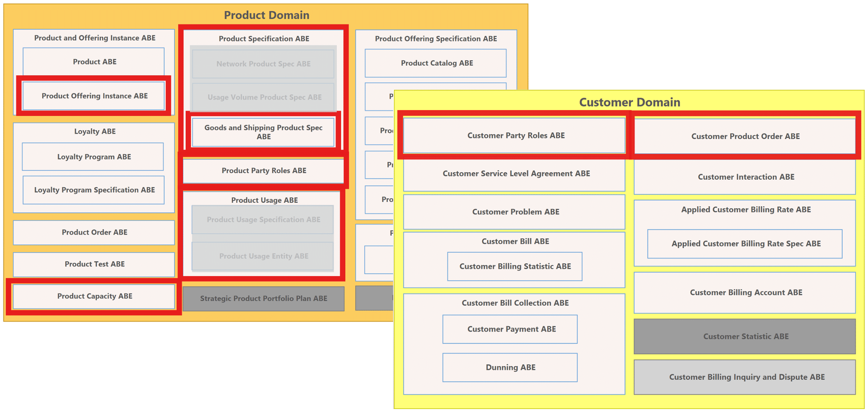Click the Customer Bill ABE heading
868x413 pixels.
tap(515, 241)
